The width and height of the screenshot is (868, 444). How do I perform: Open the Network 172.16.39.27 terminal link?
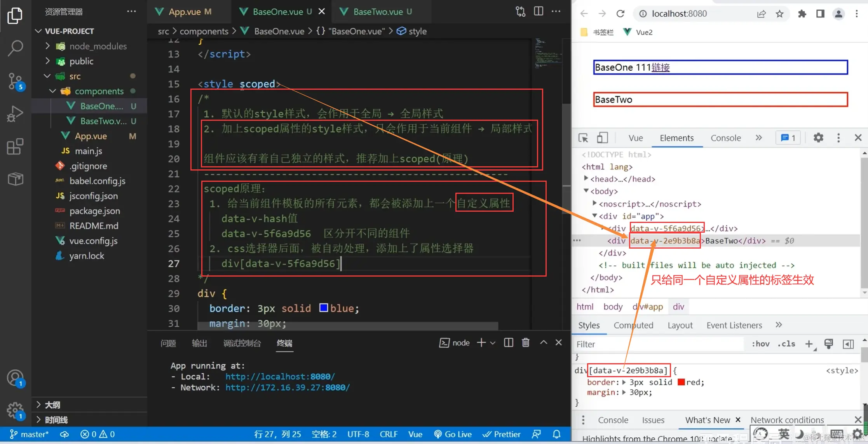[288, 387]
